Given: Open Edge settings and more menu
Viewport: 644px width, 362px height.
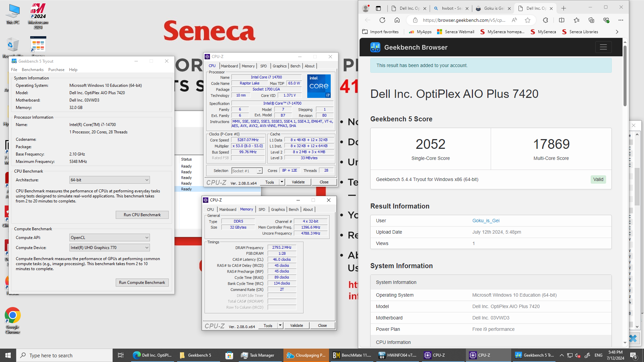Looking at the screenshot, I should [x=621, y=20].
